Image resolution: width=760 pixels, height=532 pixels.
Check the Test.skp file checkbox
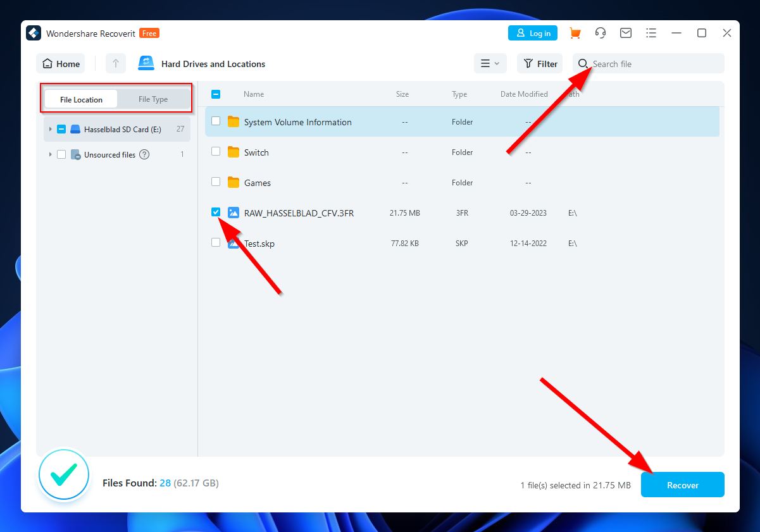point(216,242)
